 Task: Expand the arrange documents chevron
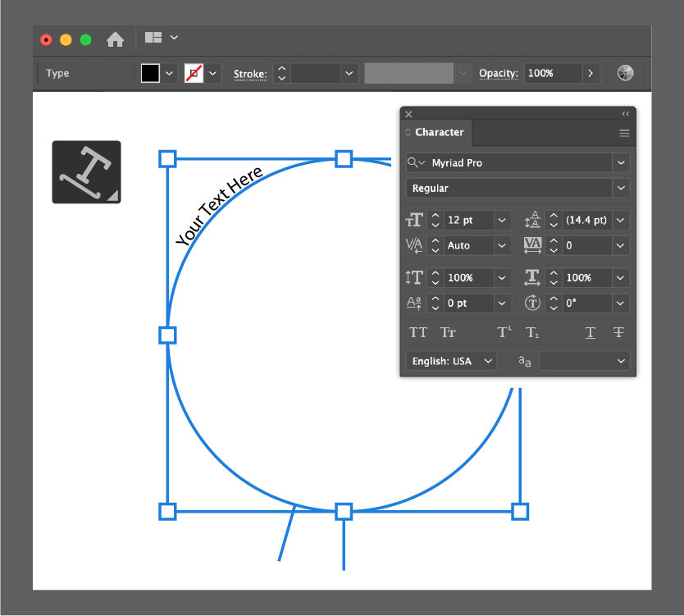[174, 38]
